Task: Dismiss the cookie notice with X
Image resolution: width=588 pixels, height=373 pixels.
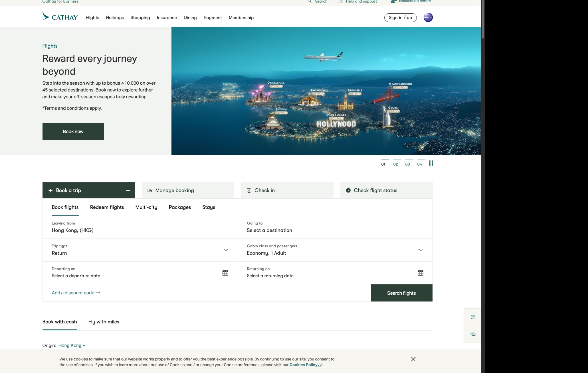Action: tap(413, 359)
